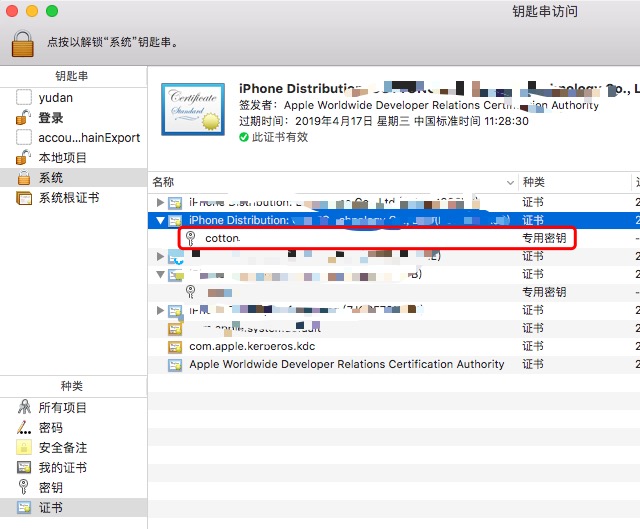Expand the certificate row above com.apple.system
Image resolution: width=640 pixels, height=529 pixels.
pos(160,310)
